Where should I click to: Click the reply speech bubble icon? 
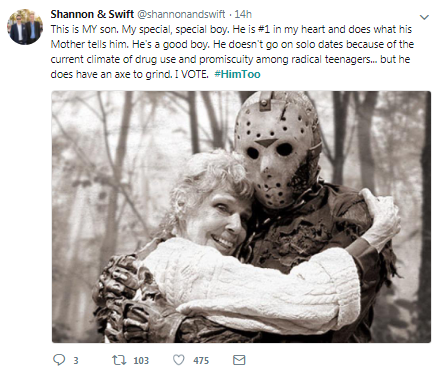59,360
